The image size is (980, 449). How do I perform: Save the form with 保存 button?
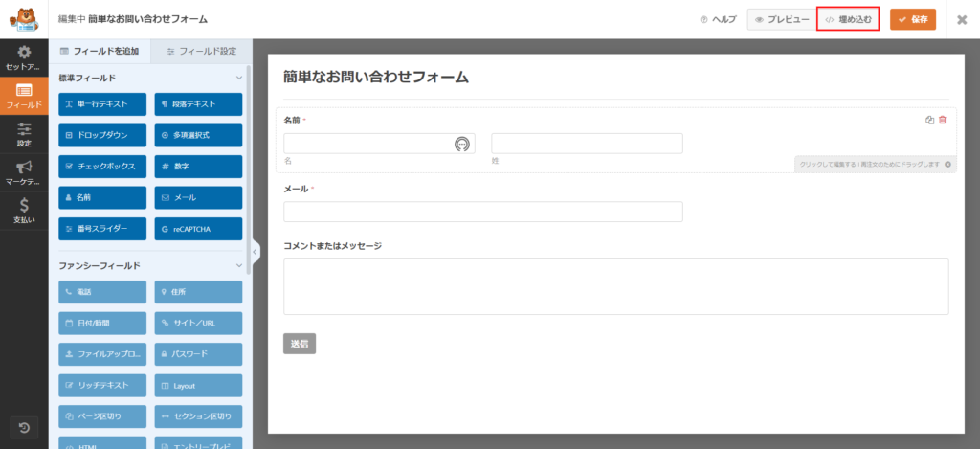pos(912,19)
